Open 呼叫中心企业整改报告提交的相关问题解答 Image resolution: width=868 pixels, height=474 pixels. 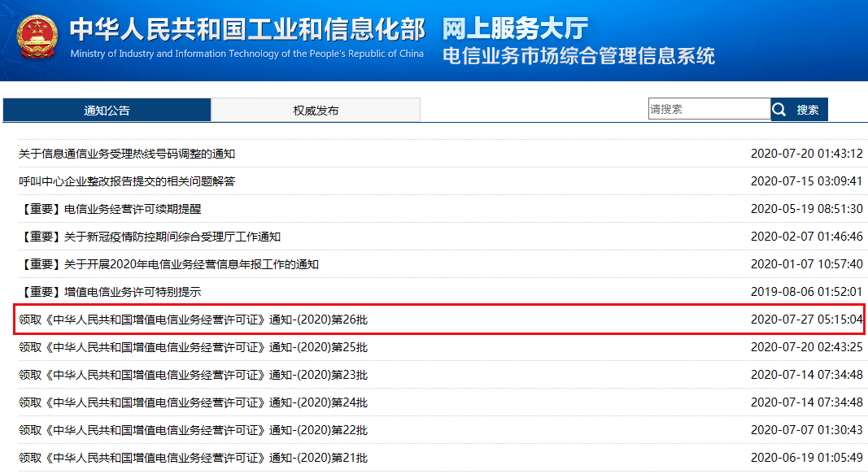pyautogui.click(x=127, y=181)
